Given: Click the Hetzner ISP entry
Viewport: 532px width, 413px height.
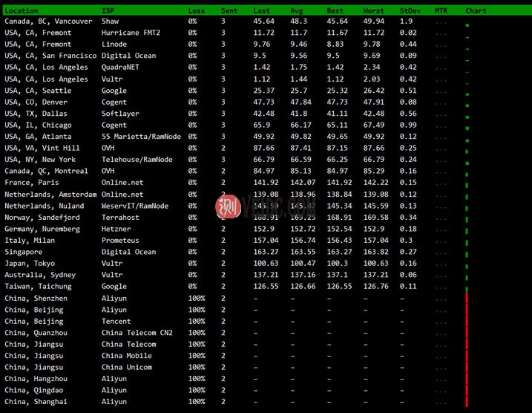Looking at the screenshot, I should click(x=116, y=229).
